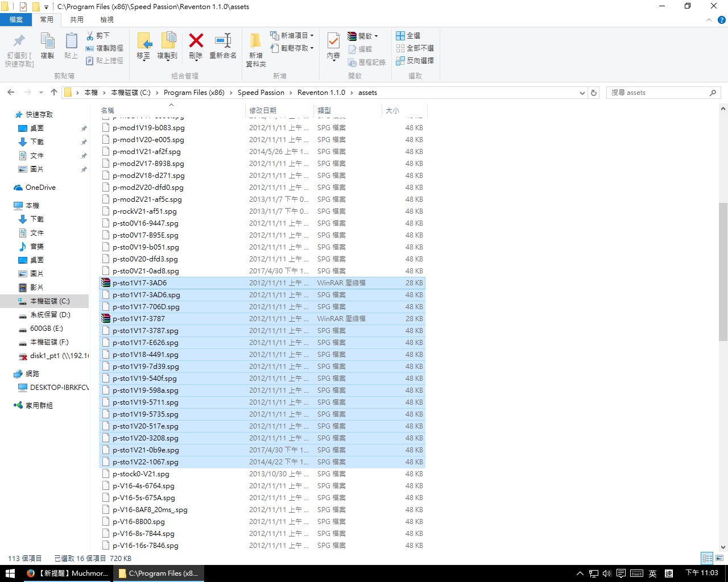728x582 pixels.
Task: Click the New folder (新增資料夾) icon
Action: click(x=255, y=40)
